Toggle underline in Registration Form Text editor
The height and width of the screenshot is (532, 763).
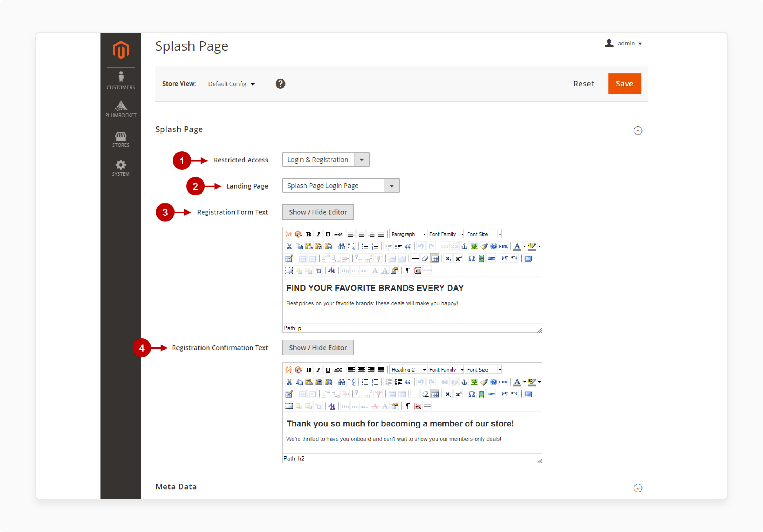[x=328, y=234]
